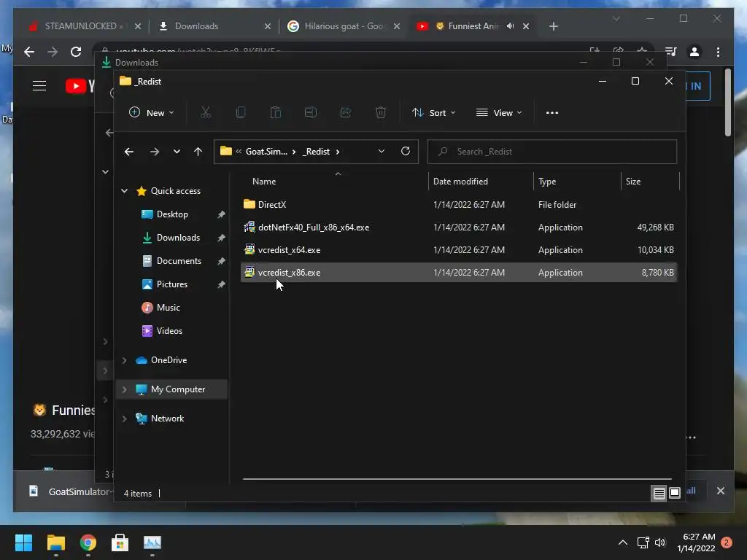
Task: Sort files by Type column header
Action: [x=547, y=182]
